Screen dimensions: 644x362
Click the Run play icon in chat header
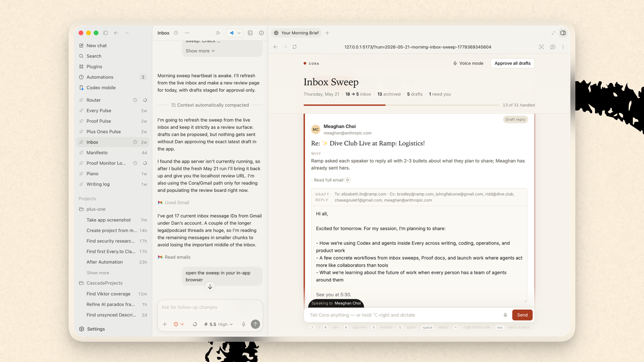click(218, 33)
